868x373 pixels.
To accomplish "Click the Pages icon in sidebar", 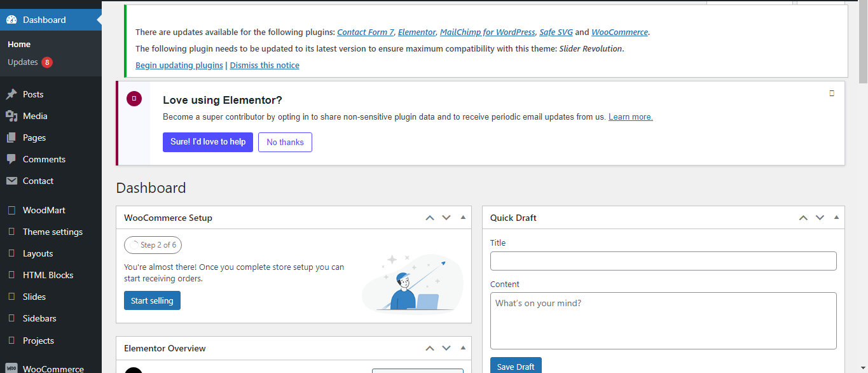I will [11, 137].
